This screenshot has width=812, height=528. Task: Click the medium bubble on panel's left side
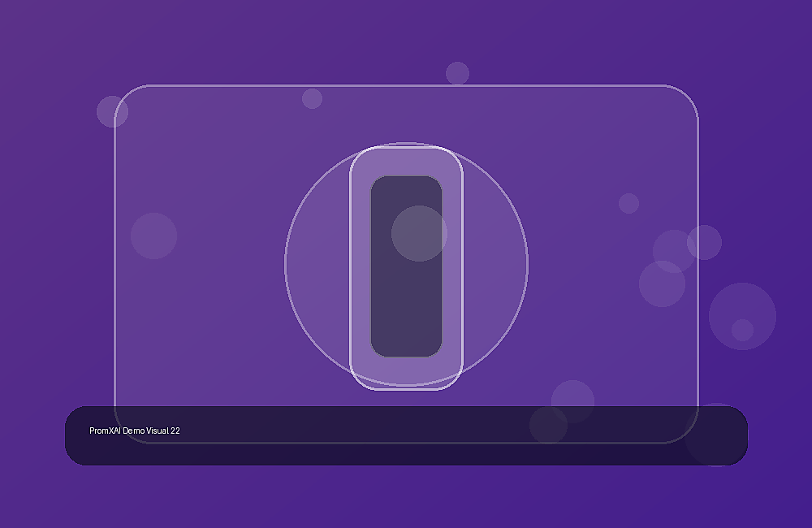153,236
